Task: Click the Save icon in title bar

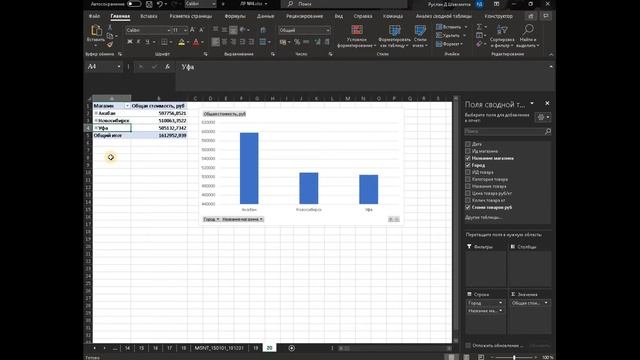Action: coord(149,4)
